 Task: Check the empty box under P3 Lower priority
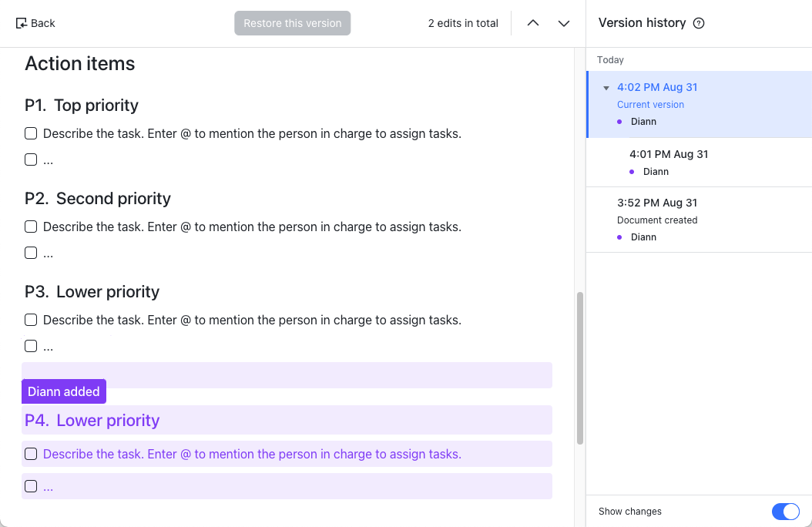coord(31,346)
